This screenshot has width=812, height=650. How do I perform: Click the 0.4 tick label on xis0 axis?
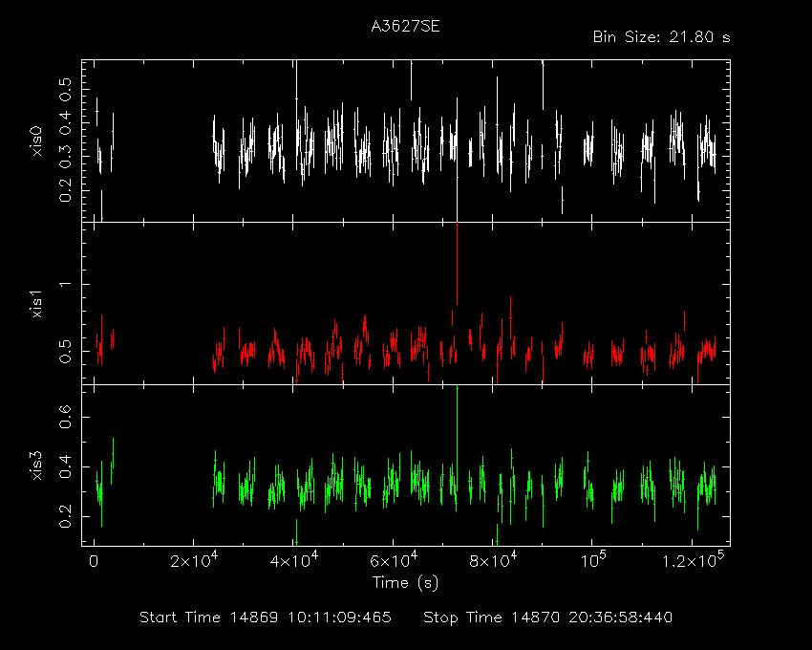pos(65,123)
